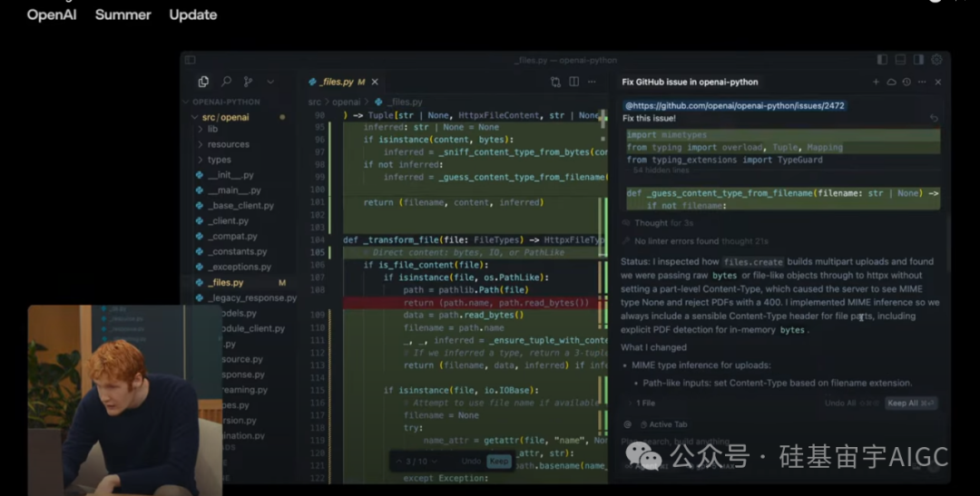Image resolution: width=980 pixels, height=496 pixels.
Task: Open chat history clock icon
Action: 906,82
